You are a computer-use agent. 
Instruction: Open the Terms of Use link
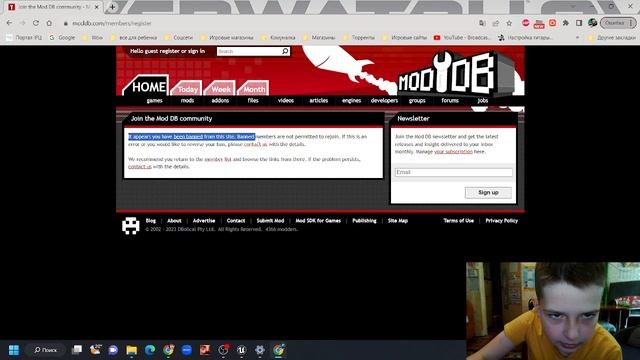(458, 221)
